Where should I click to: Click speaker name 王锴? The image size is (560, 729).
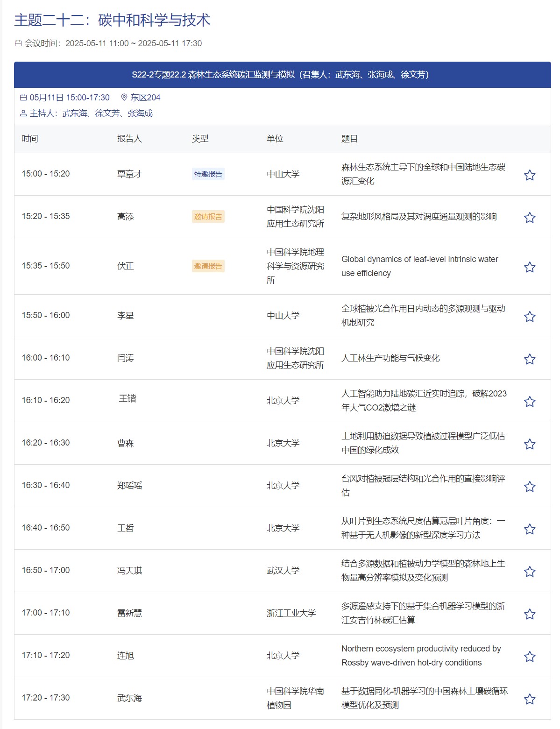(127, 398)
